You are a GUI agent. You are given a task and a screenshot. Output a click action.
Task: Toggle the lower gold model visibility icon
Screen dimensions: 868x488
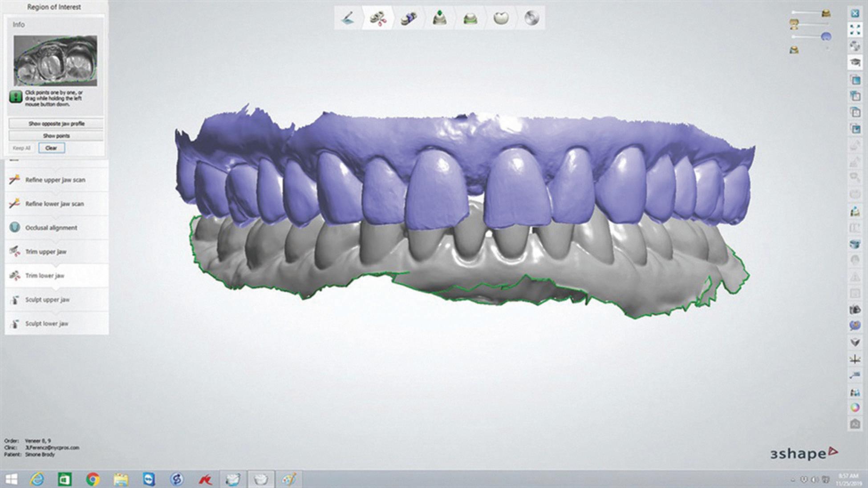click(x=794, y=50)
